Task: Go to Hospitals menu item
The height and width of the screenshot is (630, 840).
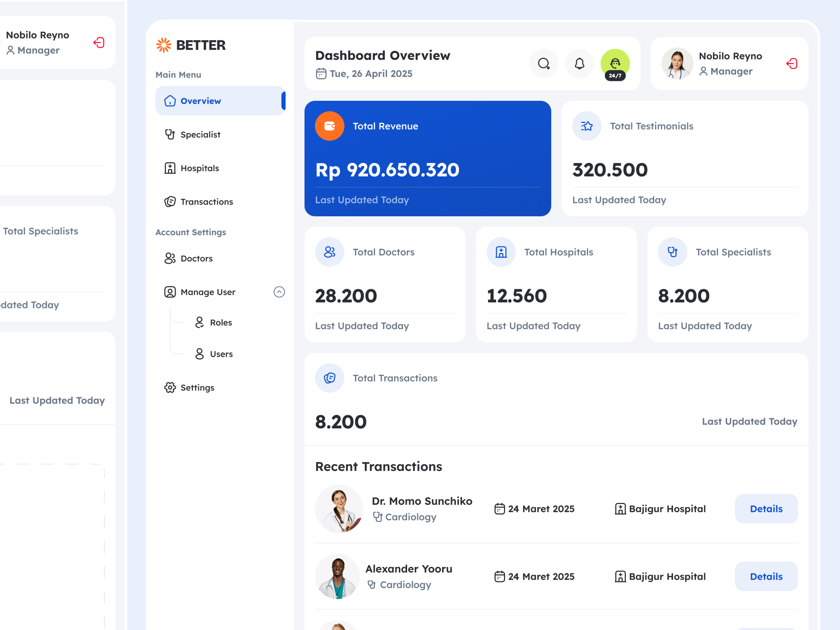Action: 220,168
